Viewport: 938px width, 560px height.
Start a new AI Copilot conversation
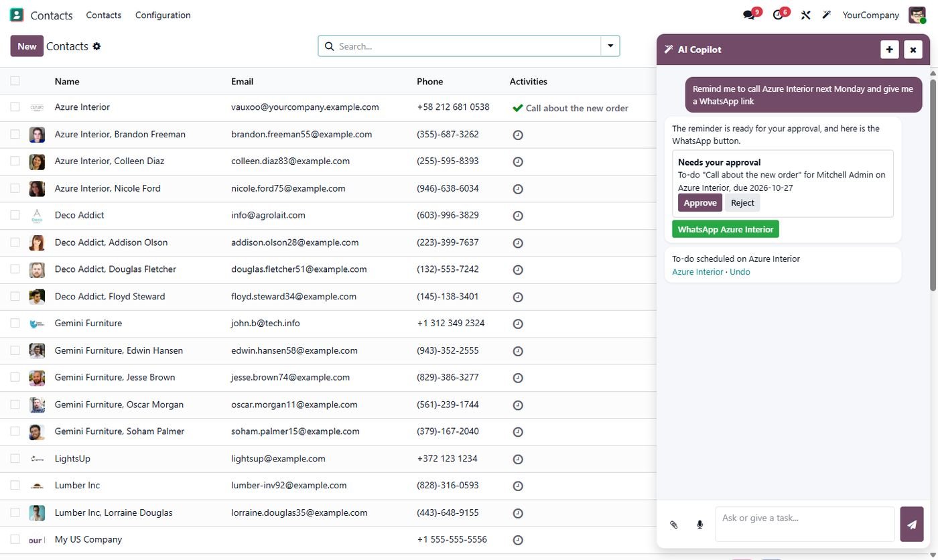(x=889, y=50)
